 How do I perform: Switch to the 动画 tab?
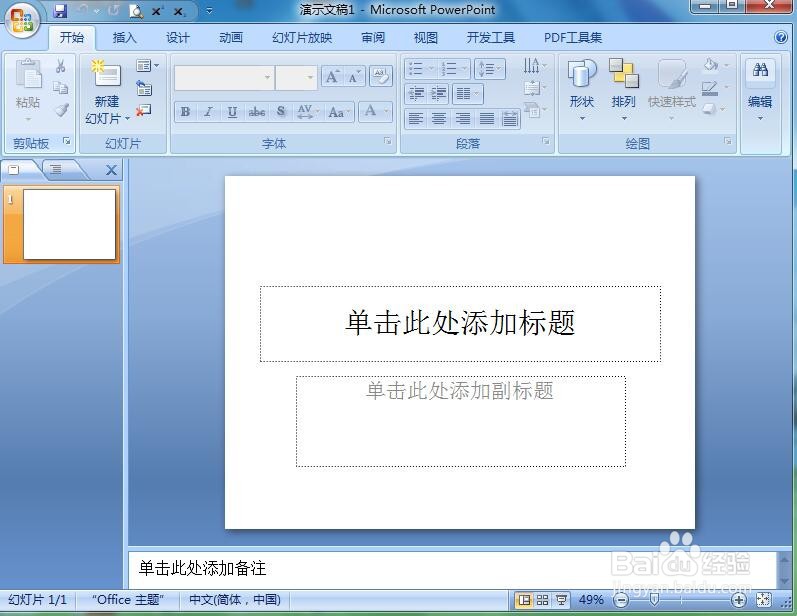tap(231, 38)
